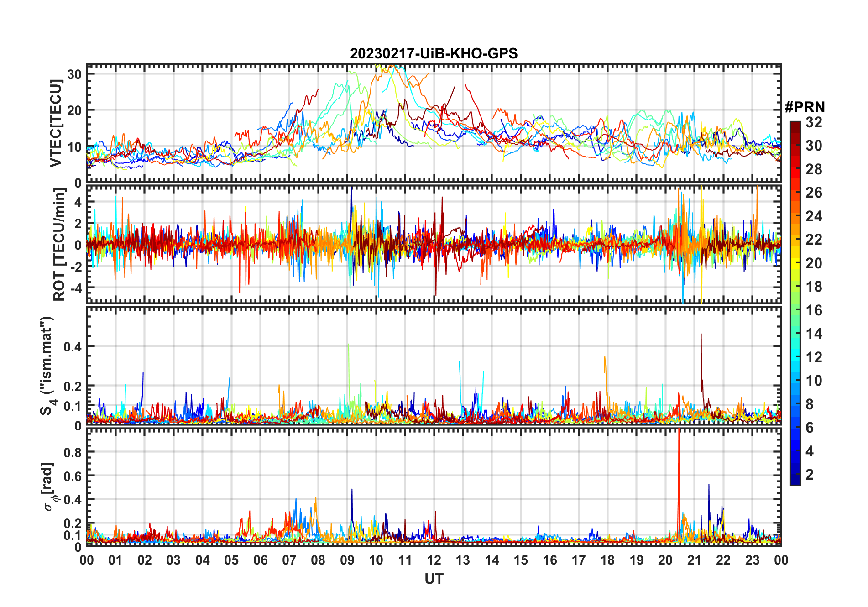868x607 pixels.
Task: Click the 6 tick label on the colorbar
Action: [x=810, y=428]
